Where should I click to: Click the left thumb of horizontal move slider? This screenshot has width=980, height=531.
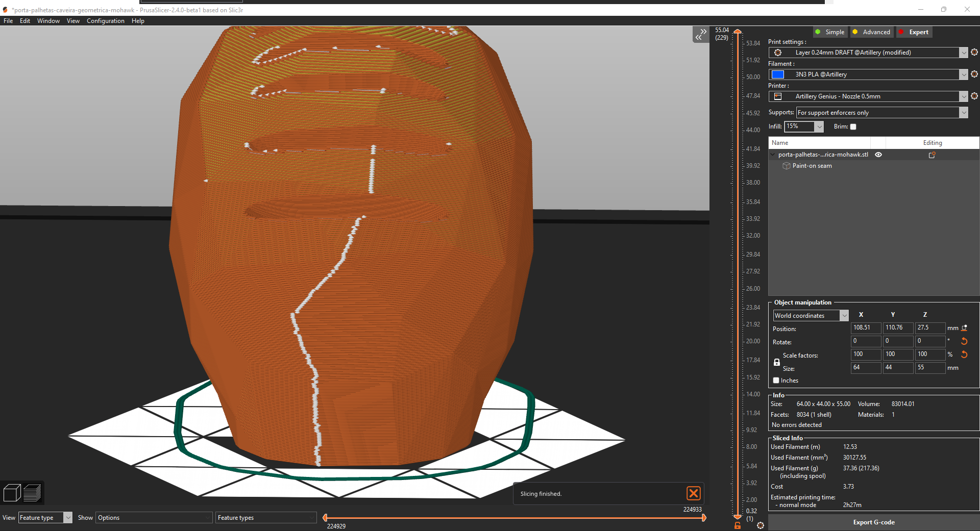(x=325, y=518)
